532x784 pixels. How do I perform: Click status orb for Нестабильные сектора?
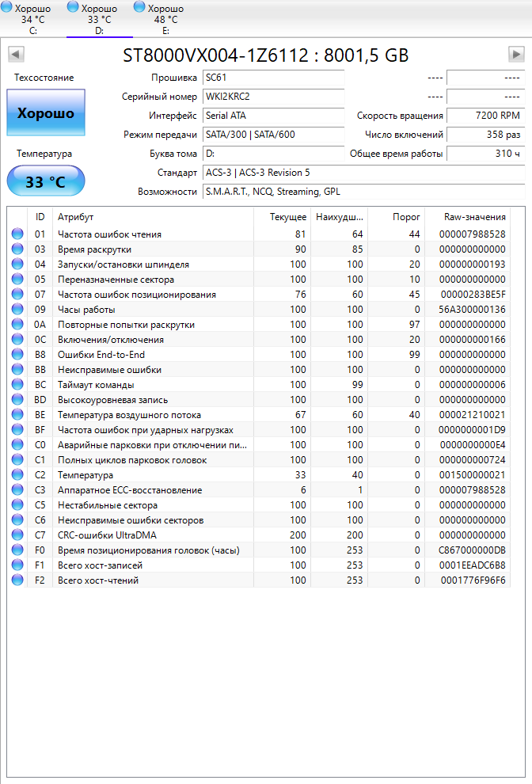pyautogui.click(x=17, y=504)
